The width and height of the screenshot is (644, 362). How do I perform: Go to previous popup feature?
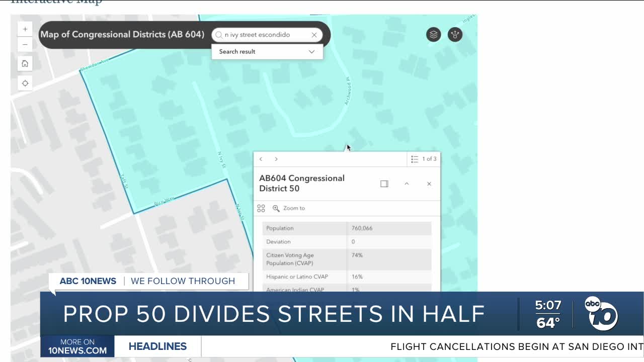pyautogui.click(x=261, y=159)
